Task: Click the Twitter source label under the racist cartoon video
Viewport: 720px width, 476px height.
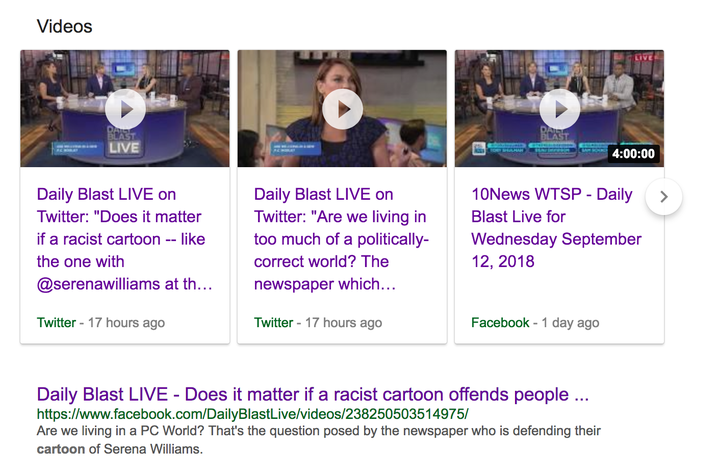Action: pyautogui.click(x=56, y=323)
